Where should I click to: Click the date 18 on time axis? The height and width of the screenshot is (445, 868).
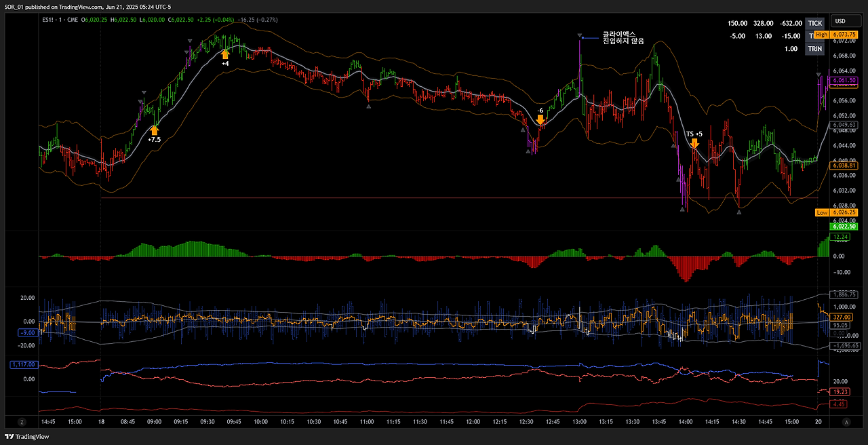point(101,422)
